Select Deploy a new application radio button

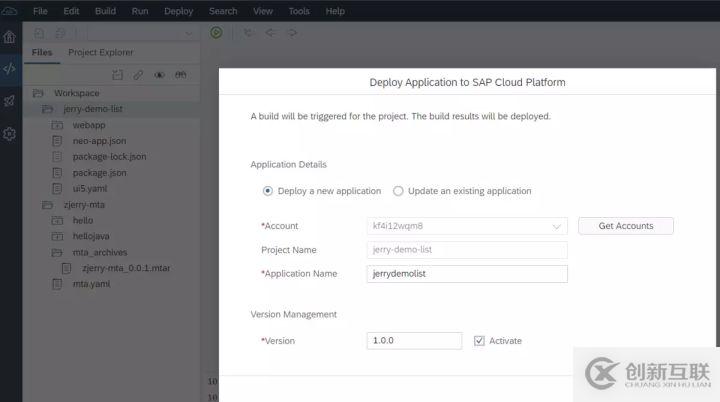coord(267,191)
